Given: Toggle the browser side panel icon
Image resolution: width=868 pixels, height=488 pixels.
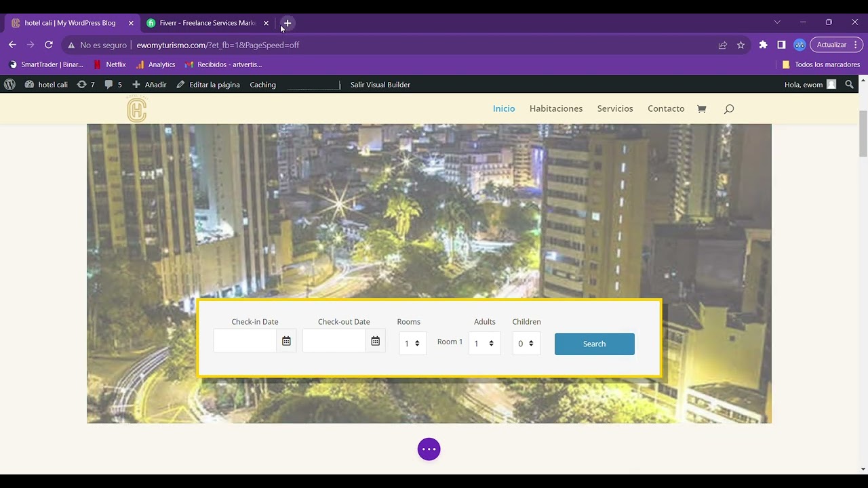Looking at the screenshot, I should 781,45.
